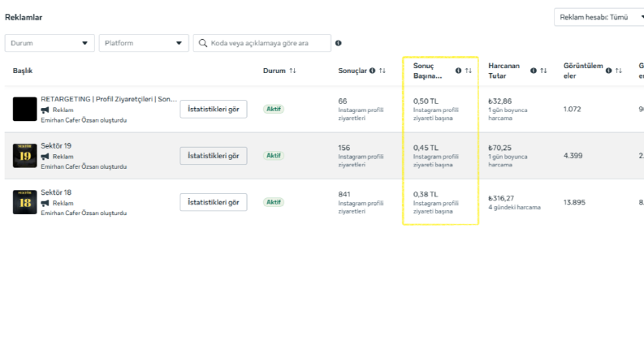Click search field for code or description
Screen dimensions: 644x362
tap(262, 43)
